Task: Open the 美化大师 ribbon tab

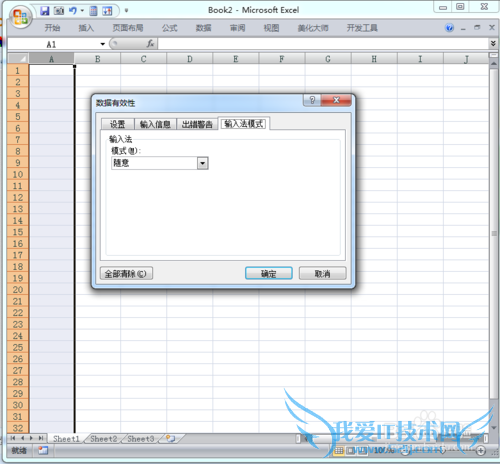Action: [x=313, y=28]
